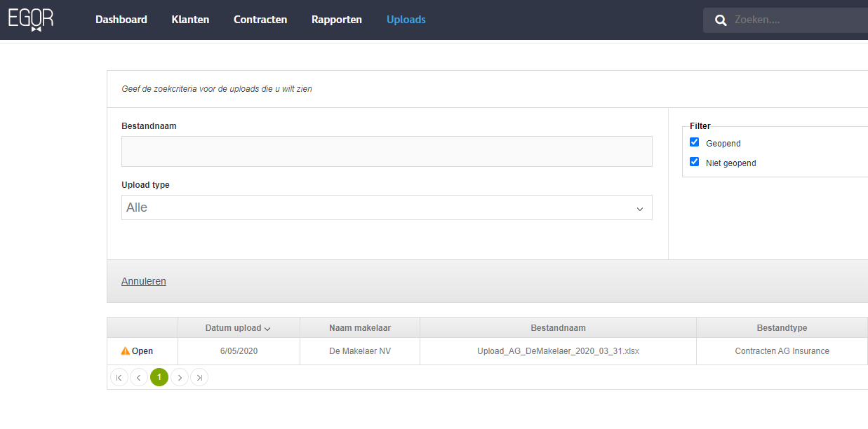Go to next page of results

click(180, 378)
